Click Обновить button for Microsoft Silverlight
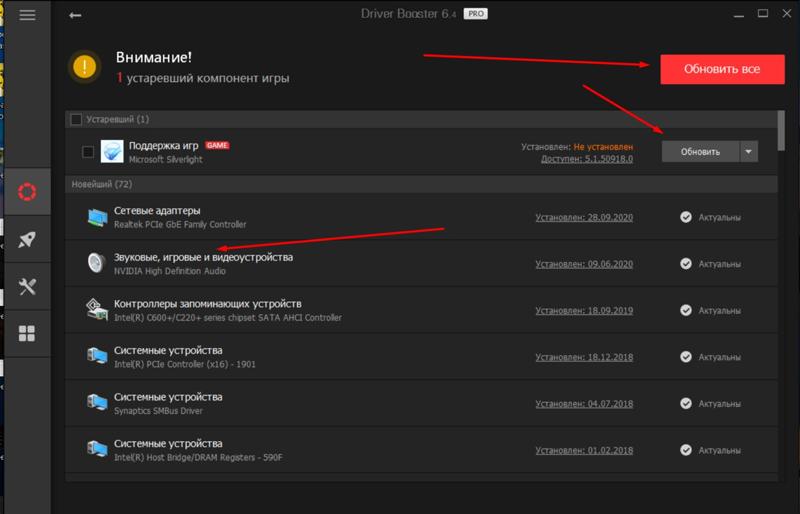The image size is (800, 514). coord(699,152)
